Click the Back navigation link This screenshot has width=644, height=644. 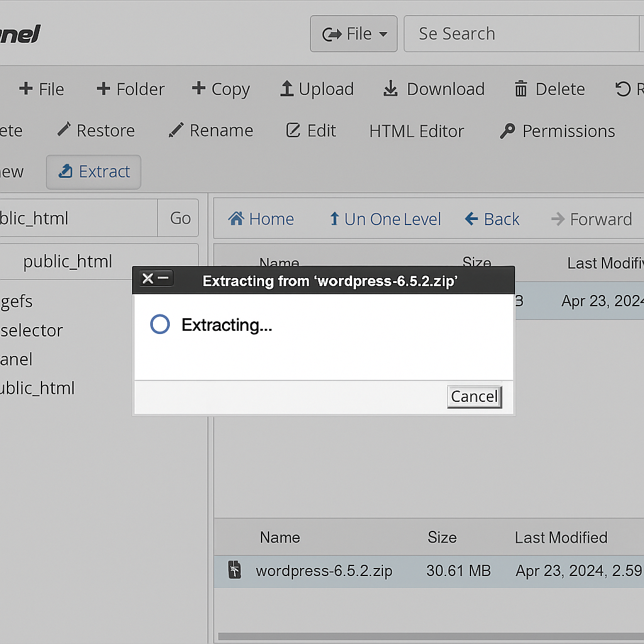pyautogui.click(x=492, y=219)
